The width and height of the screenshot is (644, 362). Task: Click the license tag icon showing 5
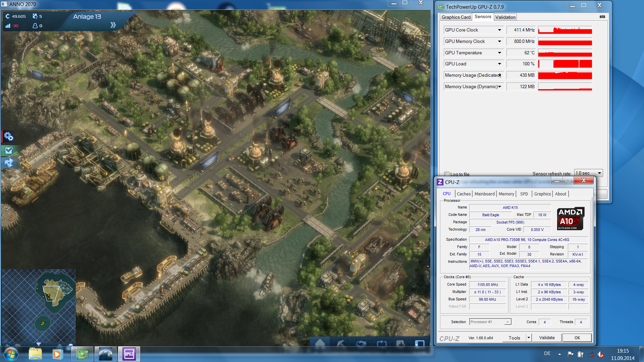(35, 16)
